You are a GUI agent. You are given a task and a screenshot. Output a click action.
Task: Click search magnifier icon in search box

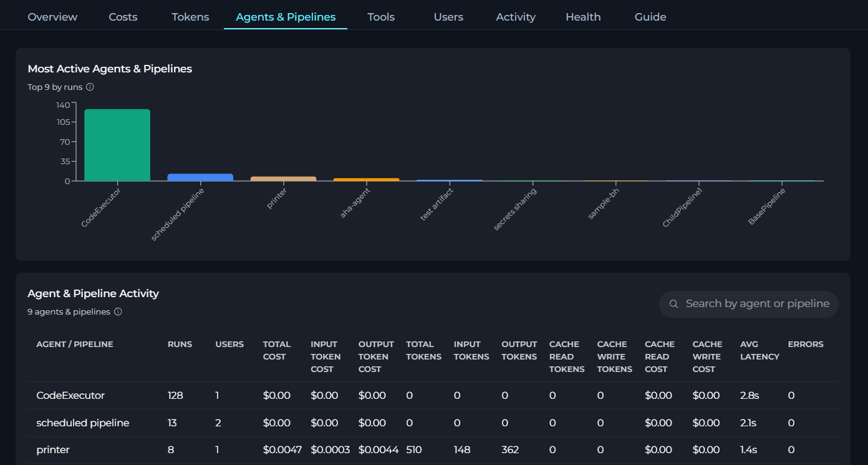[x=673, y=304]
